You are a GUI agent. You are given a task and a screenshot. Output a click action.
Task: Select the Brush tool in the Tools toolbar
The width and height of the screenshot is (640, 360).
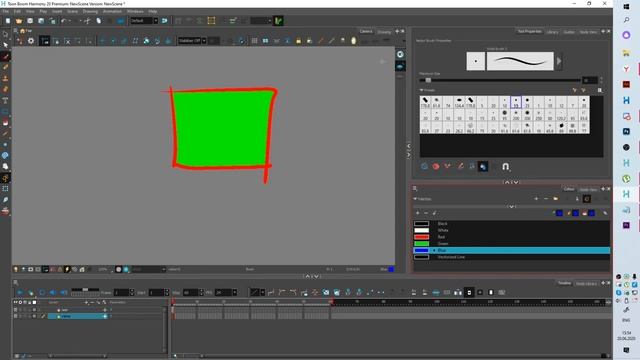5,56
